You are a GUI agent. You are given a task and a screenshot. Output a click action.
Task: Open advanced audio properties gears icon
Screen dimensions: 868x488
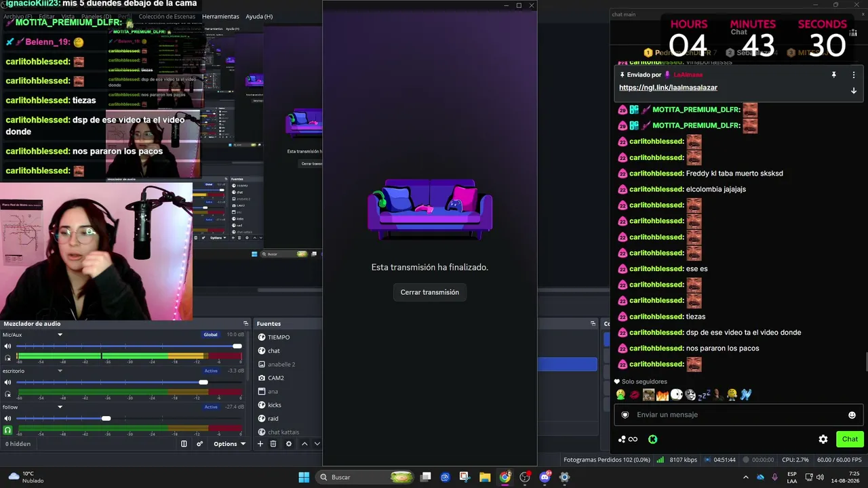pos(199,444)
